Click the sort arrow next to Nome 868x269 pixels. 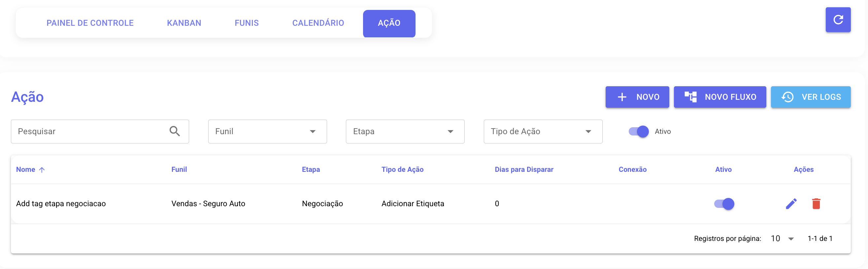[42, 170]
